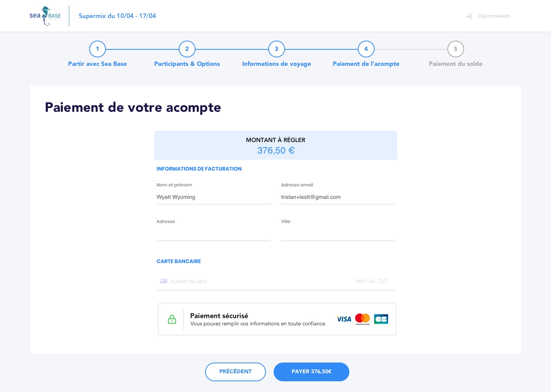Click the green padlock secure payment icon
Image resolution: width=551 pixels, height=392 pixels.
[172, 319]
